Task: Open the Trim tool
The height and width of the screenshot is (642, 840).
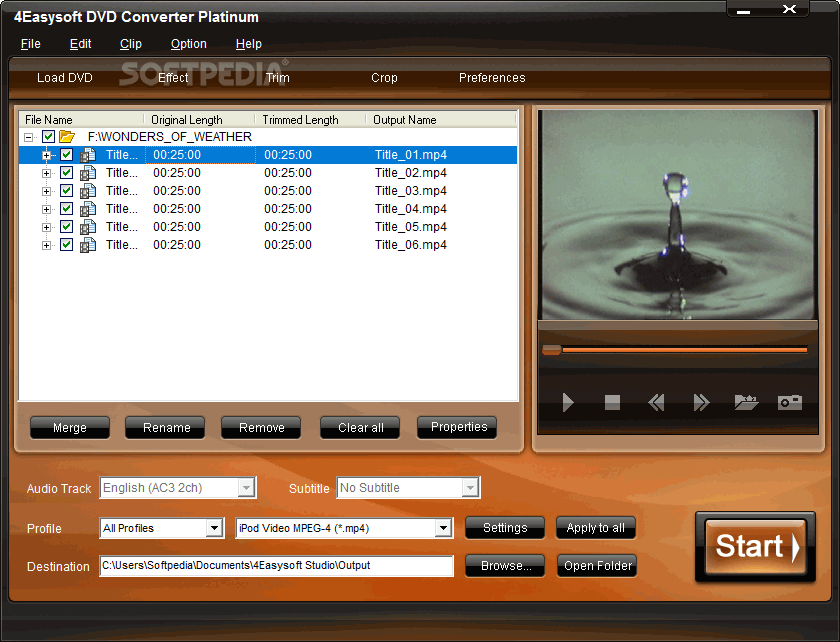Action: click(278, 78)
